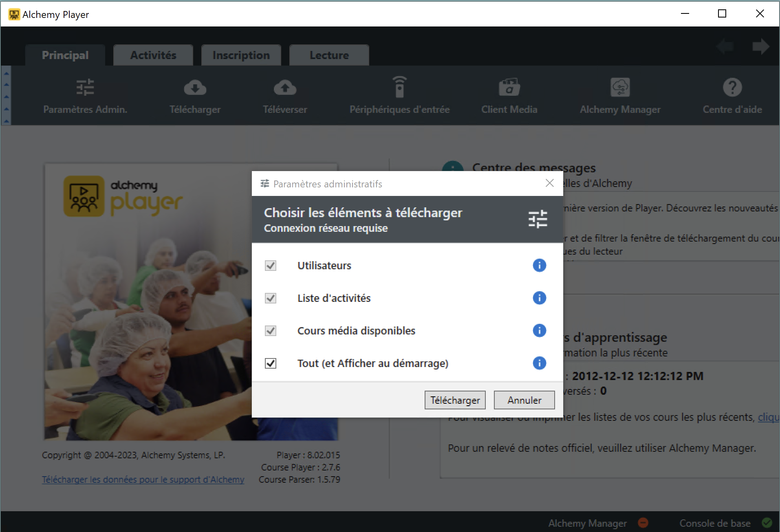Open the Alchemy support data download link

coord(143,479)
